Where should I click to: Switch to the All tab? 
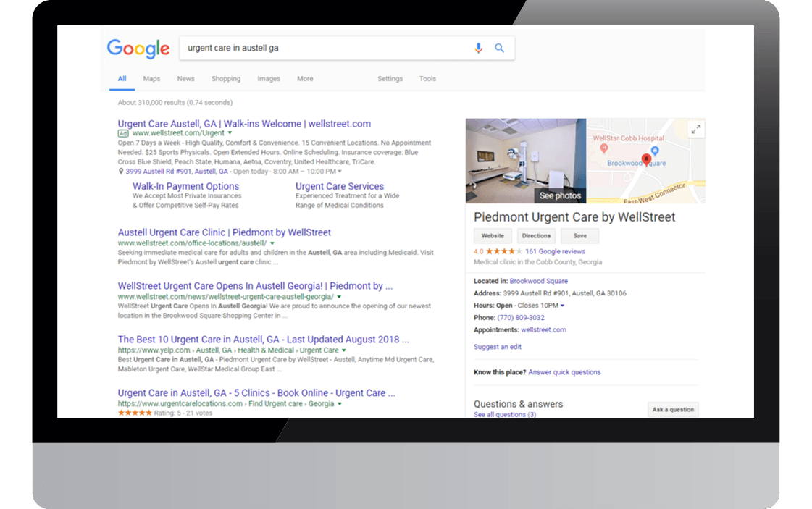coord(122,79)
